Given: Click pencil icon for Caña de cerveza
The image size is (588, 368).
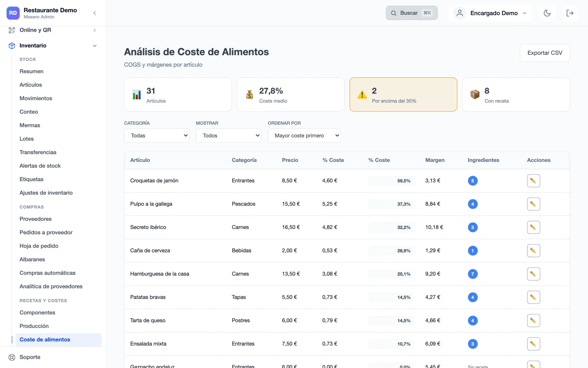Looking at the screenshot, I should coord(533,251).
